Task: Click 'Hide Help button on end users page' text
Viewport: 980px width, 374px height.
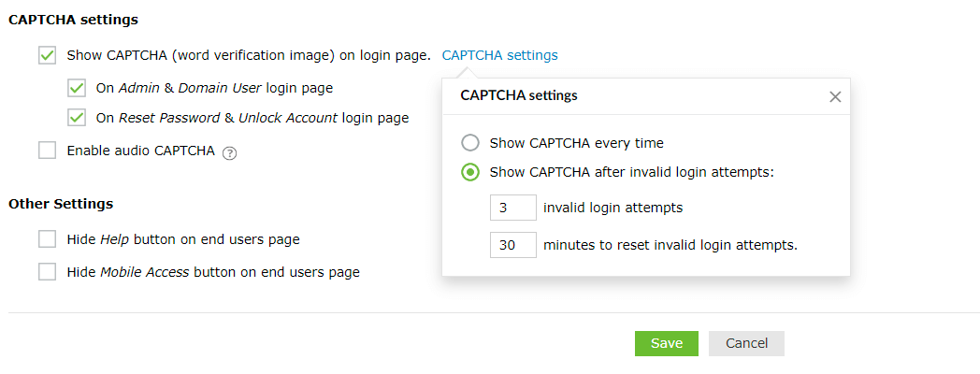Action: click(x=183, y=239)
